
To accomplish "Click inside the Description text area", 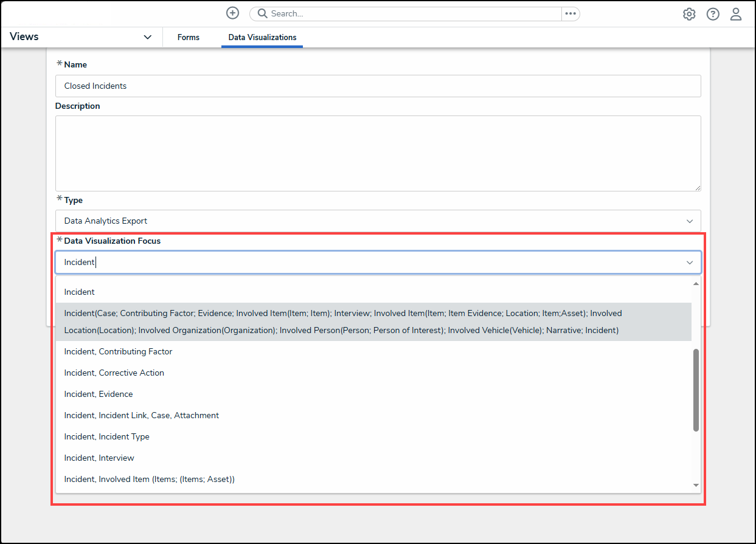I will point(377,153).
